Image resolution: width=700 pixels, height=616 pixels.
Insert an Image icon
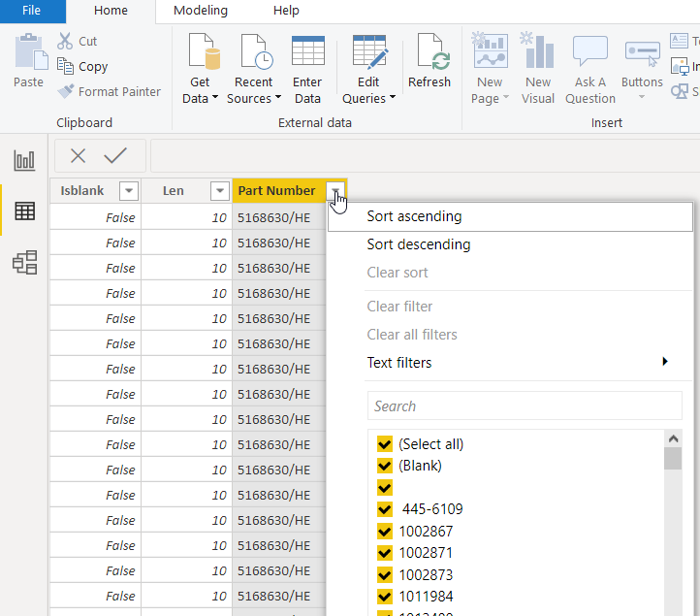(x=680, y=67)
